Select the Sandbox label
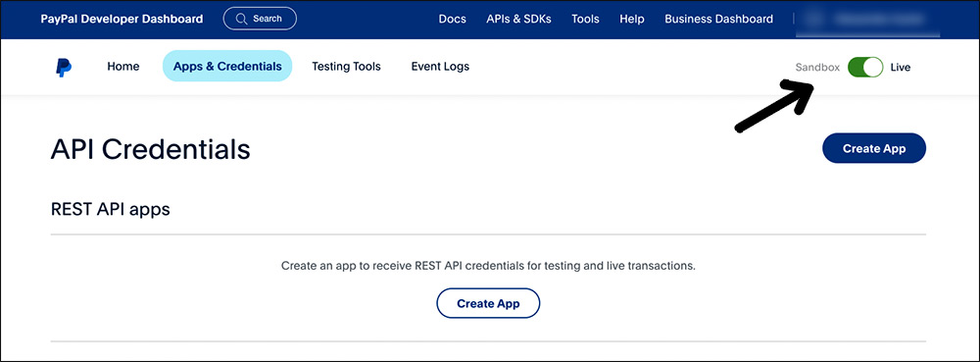980x362 pixels. 817,68
